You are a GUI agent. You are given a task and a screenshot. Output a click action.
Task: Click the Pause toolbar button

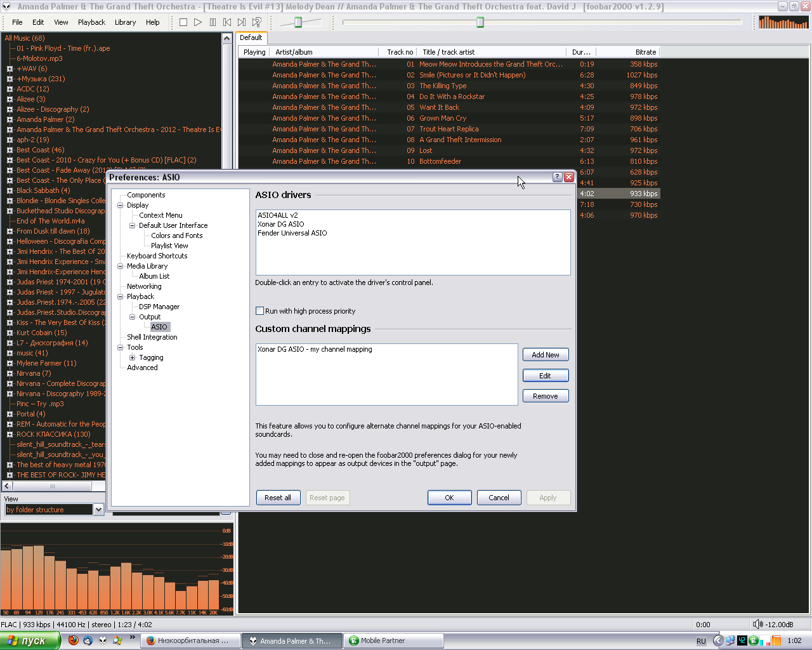pos(213,22)
